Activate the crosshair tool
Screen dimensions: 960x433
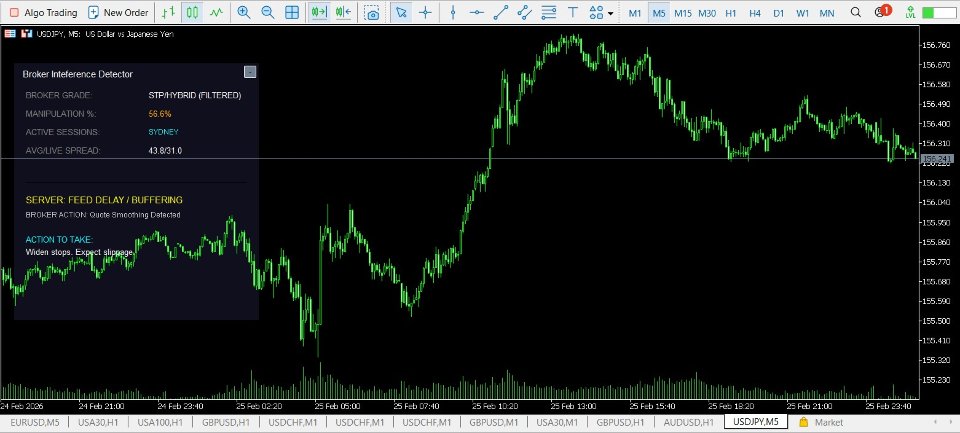425,12
